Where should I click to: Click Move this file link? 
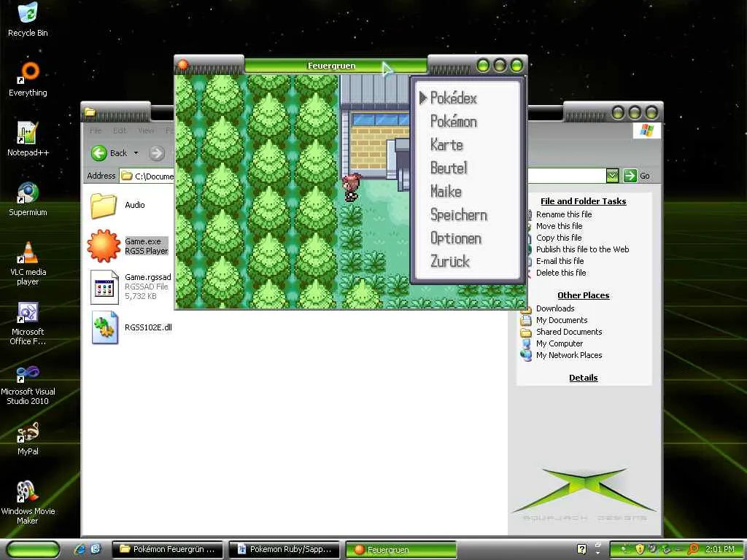coord(560,226)
